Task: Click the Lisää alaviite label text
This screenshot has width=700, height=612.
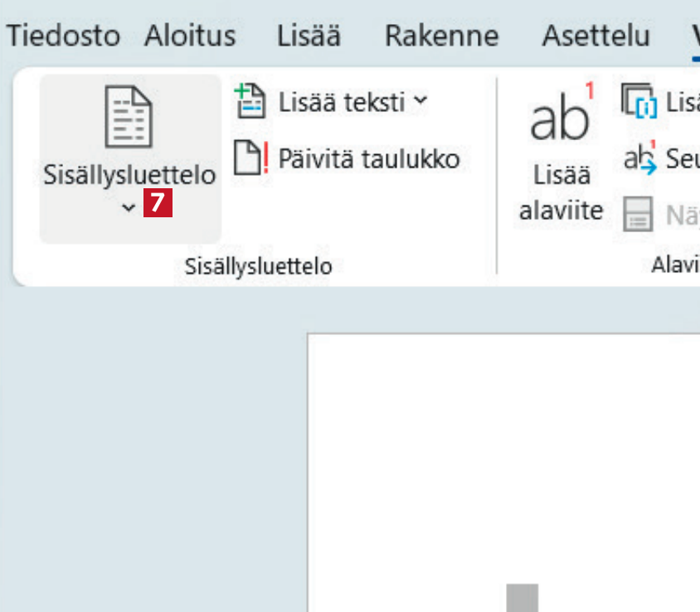Action: point(561,192)
